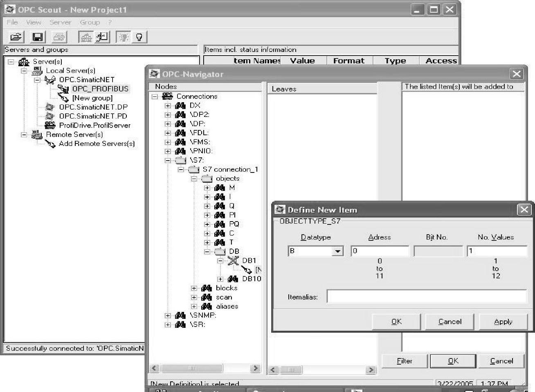Click OK in the Define New Item dialog

(x=396, y=322)
